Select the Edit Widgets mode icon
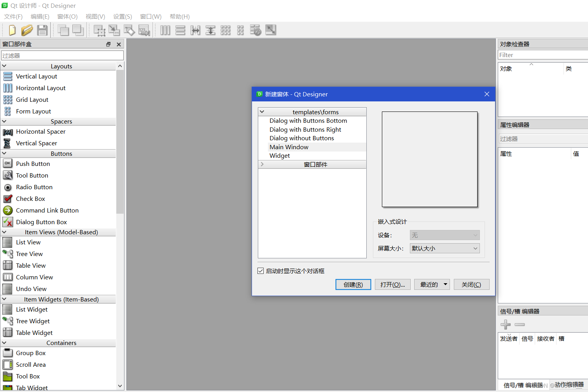 99,30
